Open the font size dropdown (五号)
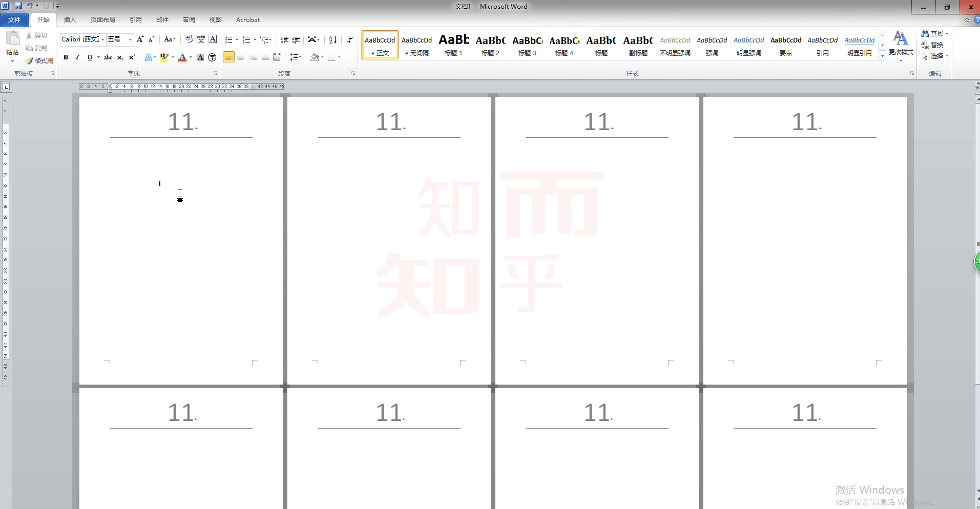This screenshot has height=509, width=980. [130, 39]
